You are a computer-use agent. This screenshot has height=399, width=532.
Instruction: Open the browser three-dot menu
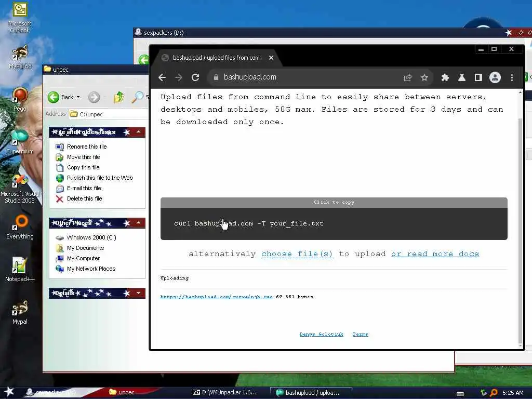click(x=512, y=78)
